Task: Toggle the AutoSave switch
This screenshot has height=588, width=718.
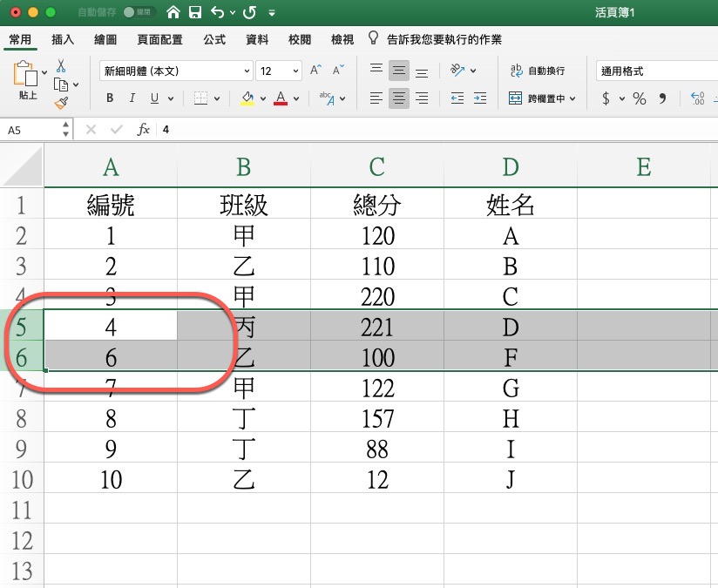Action: pos(135,13)
